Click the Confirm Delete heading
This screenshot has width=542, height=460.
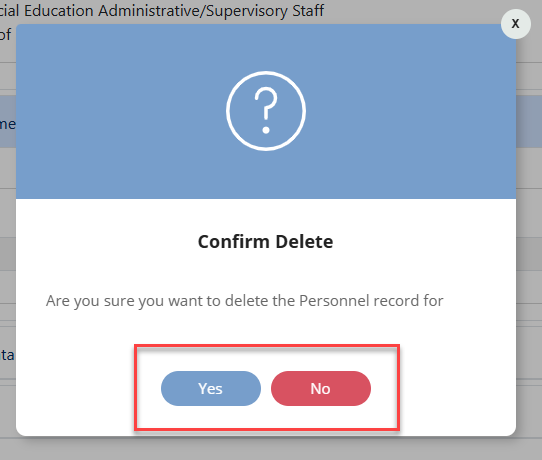[x=265, y=241]
